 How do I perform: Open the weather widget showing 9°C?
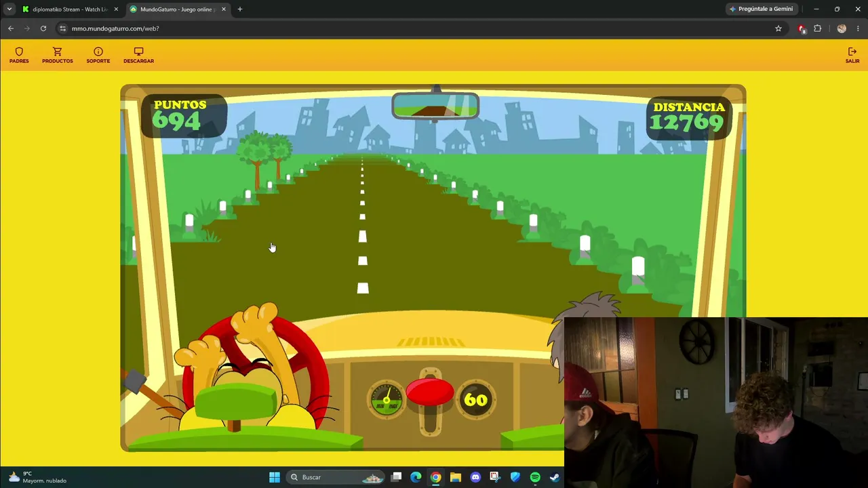tap(38, 477)
